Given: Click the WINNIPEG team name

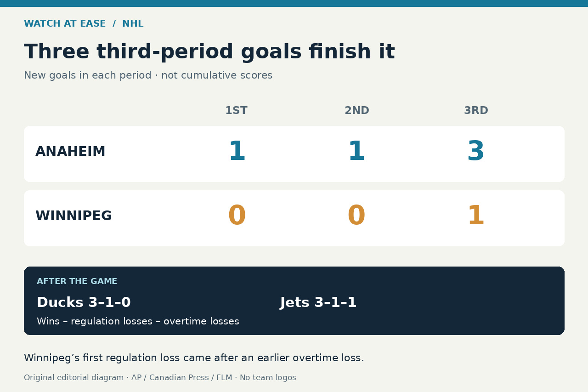Looking at the screenshot, I should (x=73, y=216).
